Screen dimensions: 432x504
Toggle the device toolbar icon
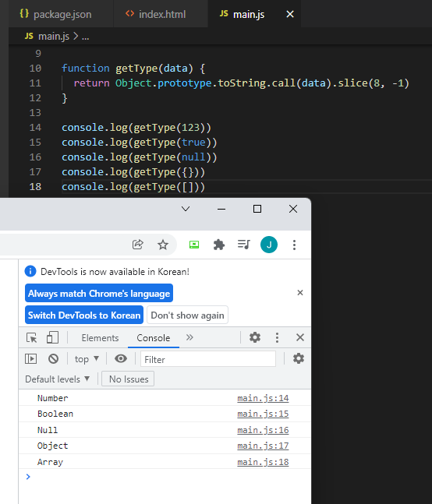[x=52, y=337]
